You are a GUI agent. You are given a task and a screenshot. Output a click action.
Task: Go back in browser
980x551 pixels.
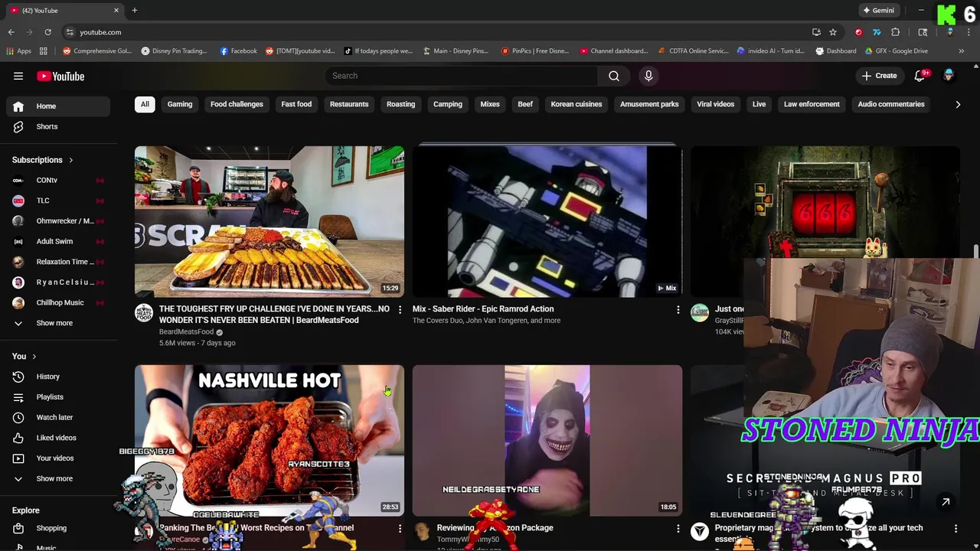point(11,32)
